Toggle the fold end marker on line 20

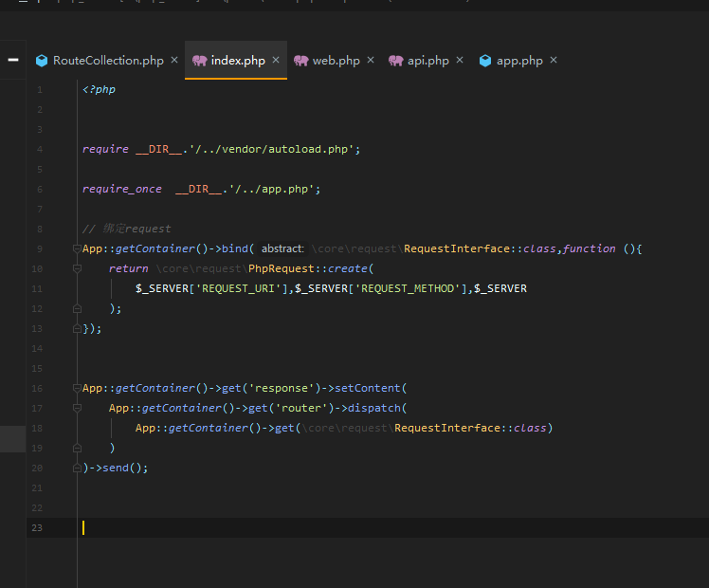tap(77, 468)
